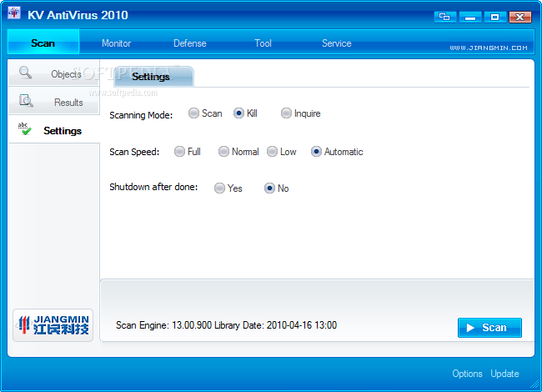This screenshot has width=542, height=392.
Task: Open the Service tab
Action: pos(337,43)
